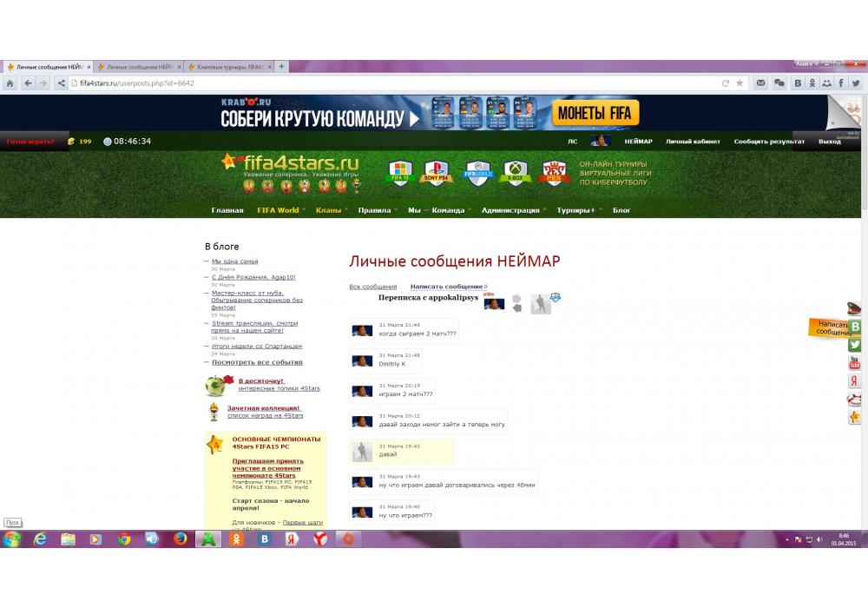The width and height of the screenshot is (868, 608).
Task: Click the Twitter icon in right sidebar
Action: pos(855,345)
